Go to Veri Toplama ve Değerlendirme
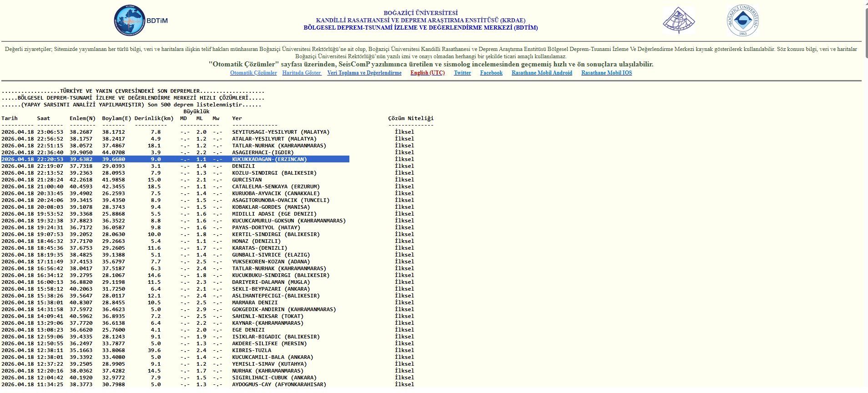The image size is (868, 393). (x=364, y=73)
